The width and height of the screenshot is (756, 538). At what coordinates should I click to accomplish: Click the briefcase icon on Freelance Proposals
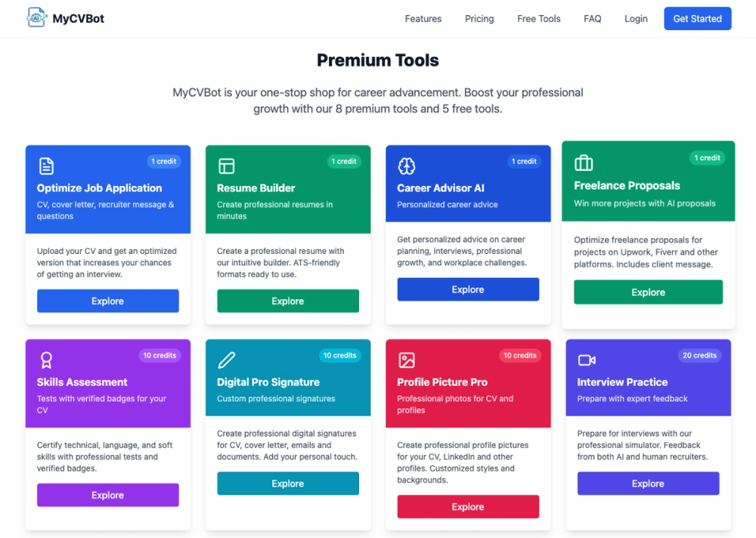pyautogui.click(x=584, y=163)
